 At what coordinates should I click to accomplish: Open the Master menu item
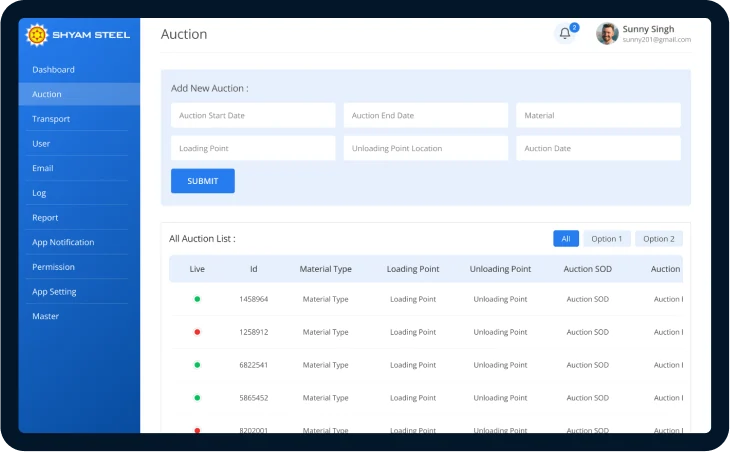tap(79, 316)
